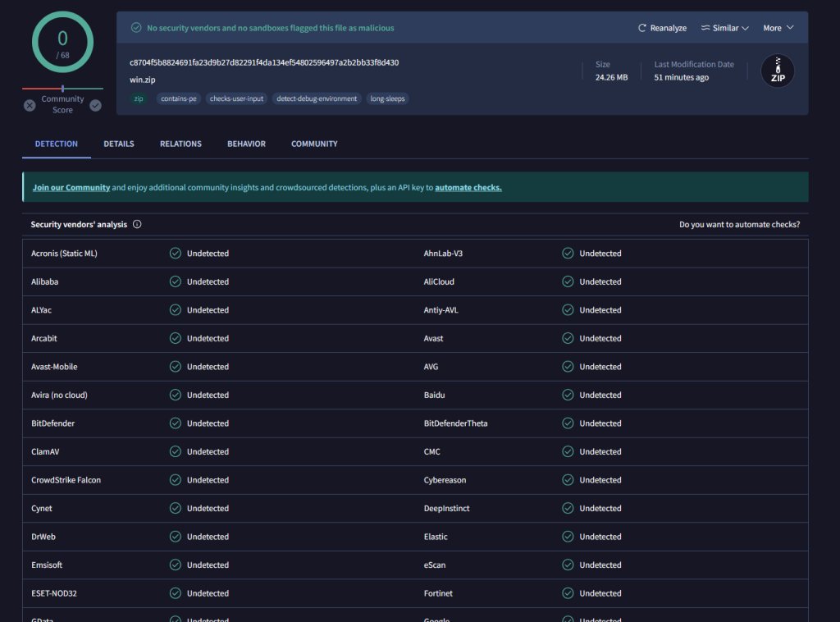Click the AliCloud undetected check icon

[x=568, y=281]
